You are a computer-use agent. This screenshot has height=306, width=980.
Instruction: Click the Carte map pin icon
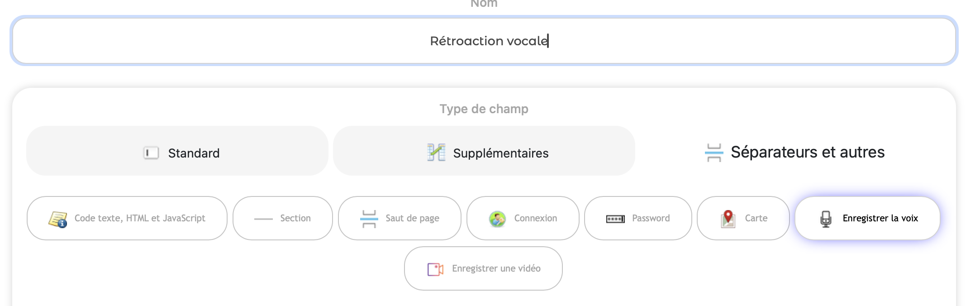pyautogui.click(x=728, y=219)
